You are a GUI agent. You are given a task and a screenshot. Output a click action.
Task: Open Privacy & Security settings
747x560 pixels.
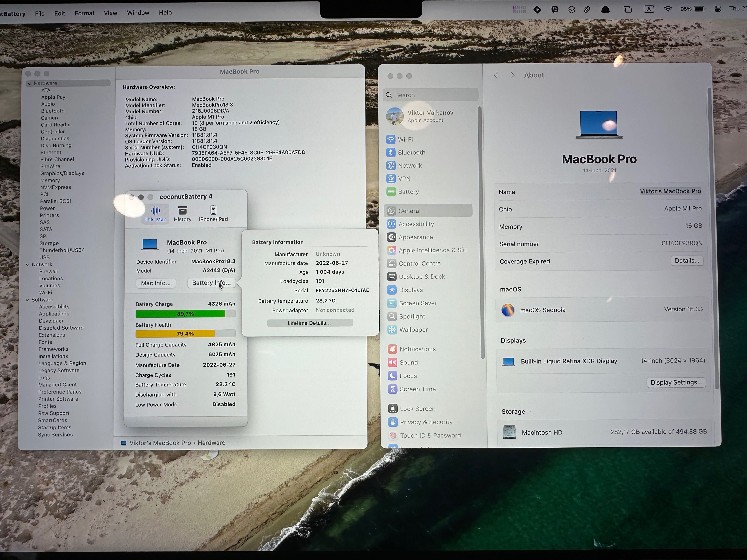421,422
